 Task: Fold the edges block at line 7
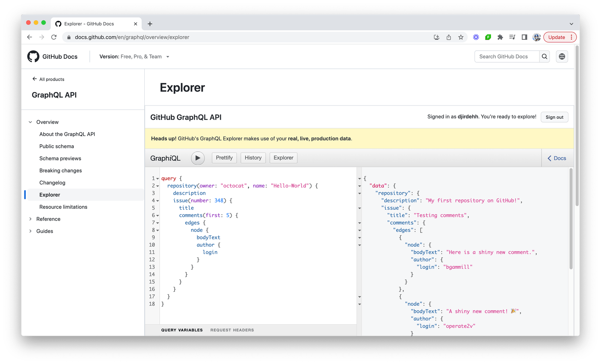(x=158, y=223)
